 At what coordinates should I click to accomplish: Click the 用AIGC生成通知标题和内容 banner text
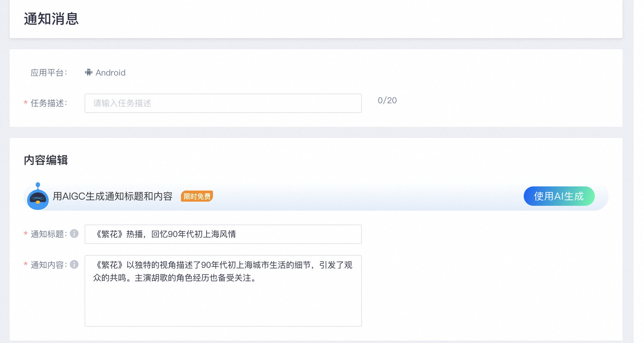(113, 196)
